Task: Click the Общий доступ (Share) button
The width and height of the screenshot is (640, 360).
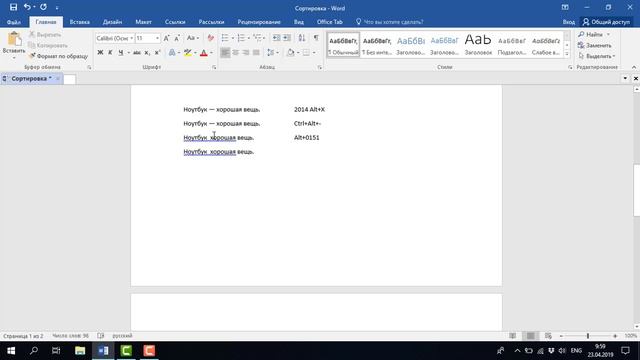Action: pos(606,22)
